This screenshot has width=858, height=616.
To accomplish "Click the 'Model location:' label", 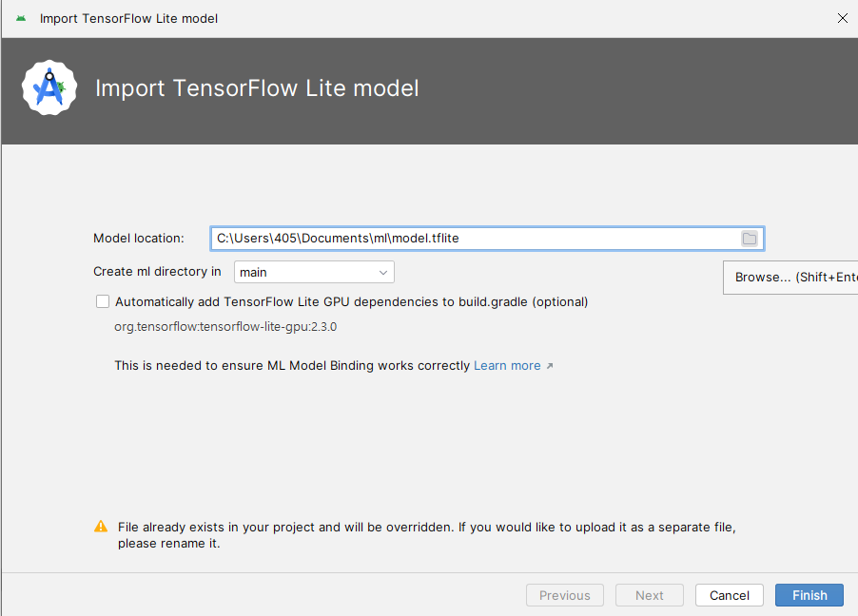I will (x=139, y=238).
